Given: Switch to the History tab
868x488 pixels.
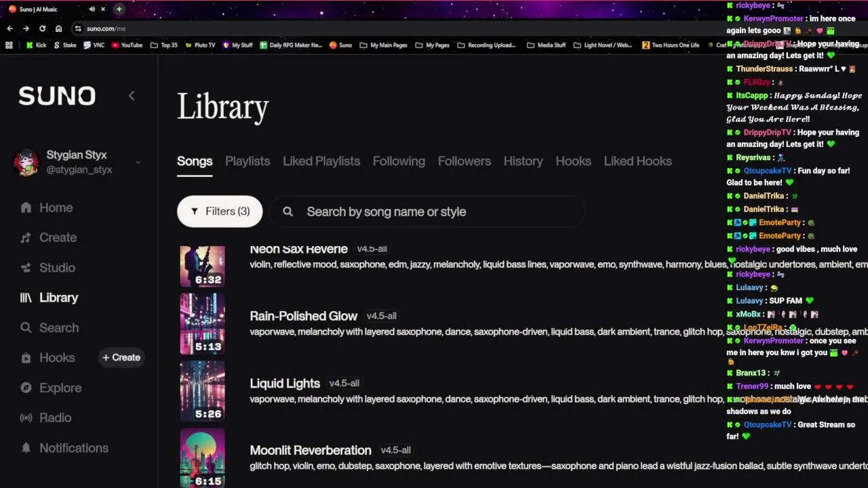Looking at the screenshot, I should coord(523,161).
